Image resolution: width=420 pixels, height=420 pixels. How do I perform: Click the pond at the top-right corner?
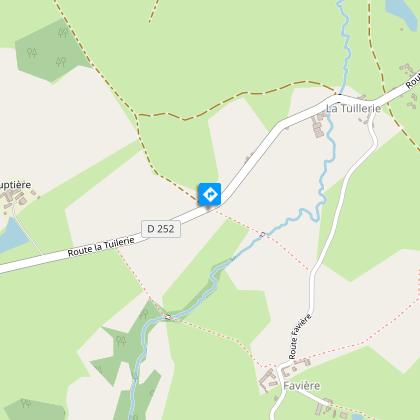402,12
